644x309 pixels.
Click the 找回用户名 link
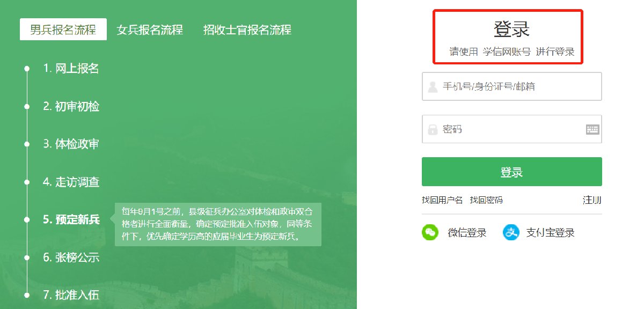pyautogui.click(x=442, y=200)
